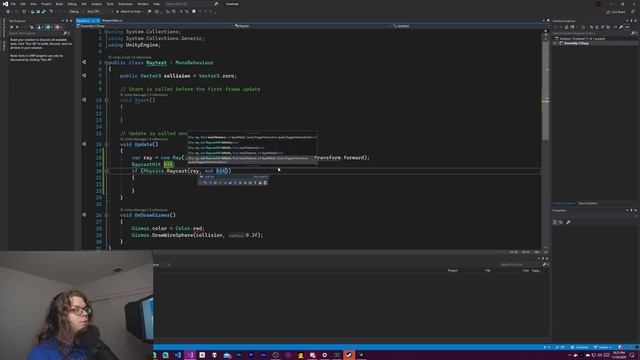The image size is (640, 360).
Task: Run all tests in Test Explorer
Action: pos(11,27)
